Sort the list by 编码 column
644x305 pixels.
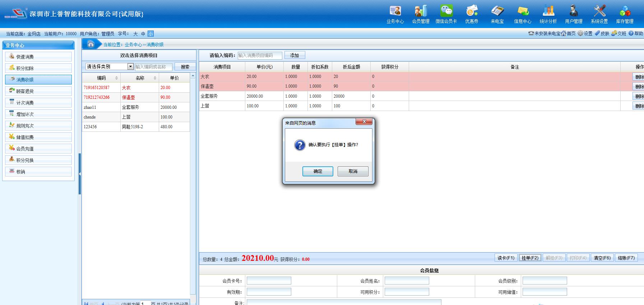coord(116,78)
